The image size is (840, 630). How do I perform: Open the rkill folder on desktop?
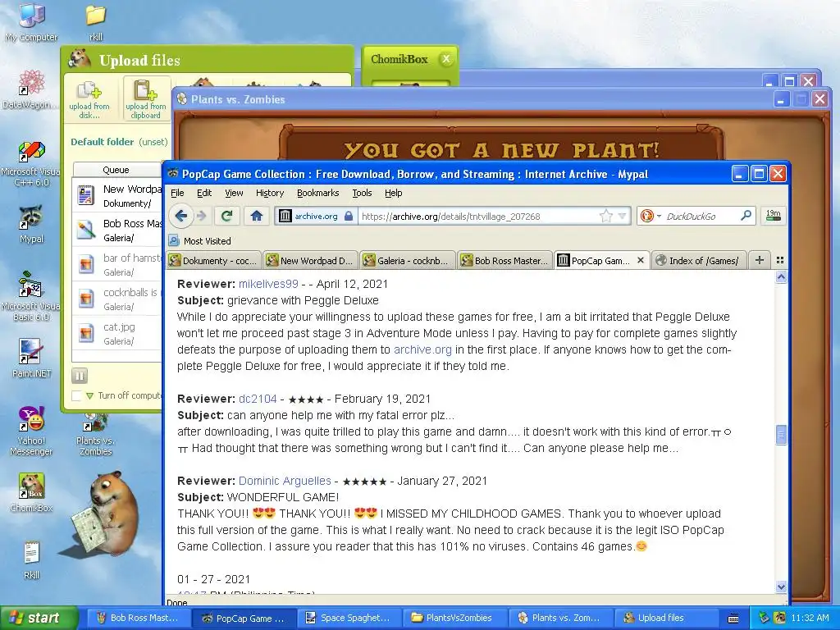pos(95,22)
